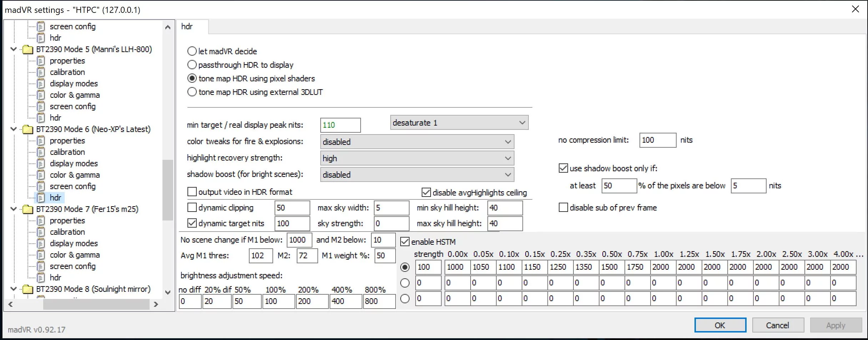Click the BT2390 Mode 5 folder icon

[x=28, y=49]
